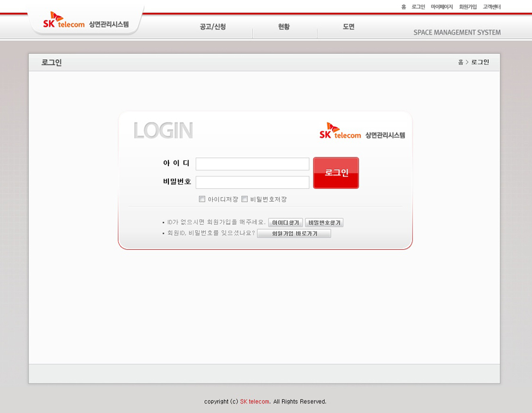Click the 아이디 input field

pyautogui.click(x=252, y=164)
